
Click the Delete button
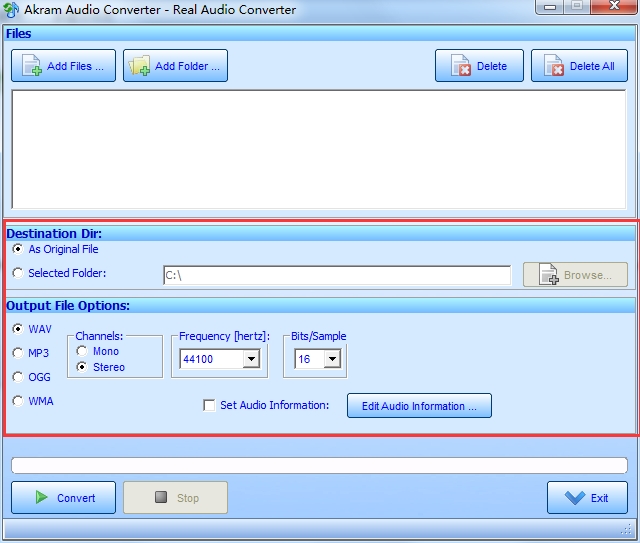point(479,66)
